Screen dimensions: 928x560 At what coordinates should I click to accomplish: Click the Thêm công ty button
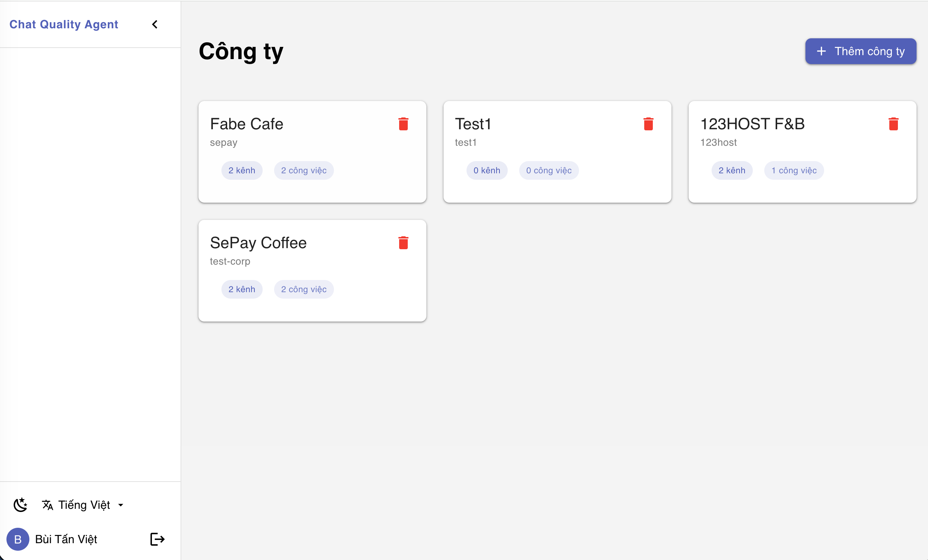861,51
